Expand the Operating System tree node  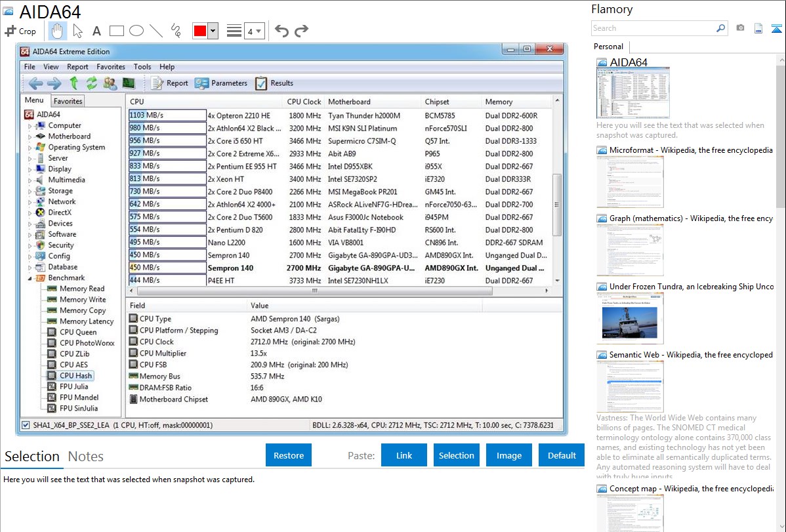30,148
